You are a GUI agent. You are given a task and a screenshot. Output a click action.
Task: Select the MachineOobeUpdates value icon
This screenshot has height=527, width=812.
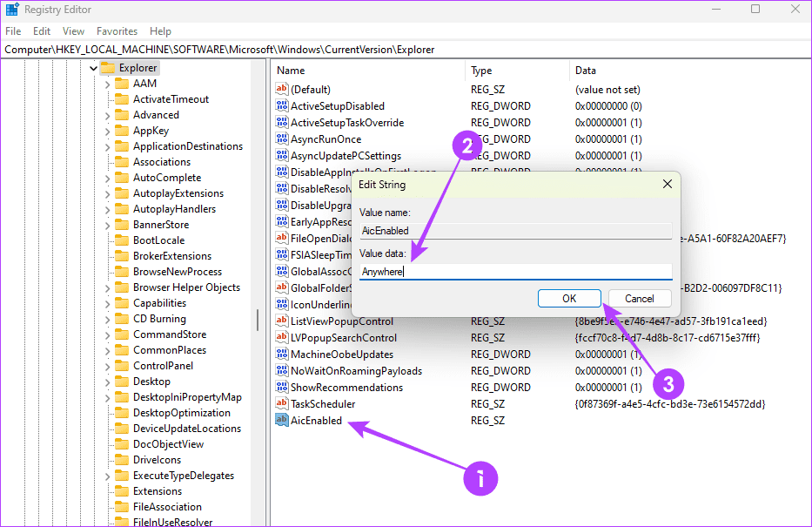tap(281, 355)
